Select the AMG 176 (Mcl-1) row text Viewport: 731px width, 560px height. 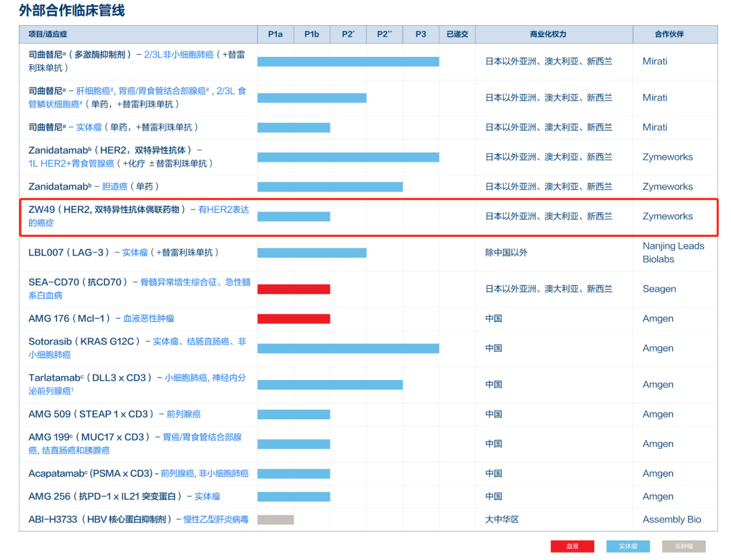point(101,319)
